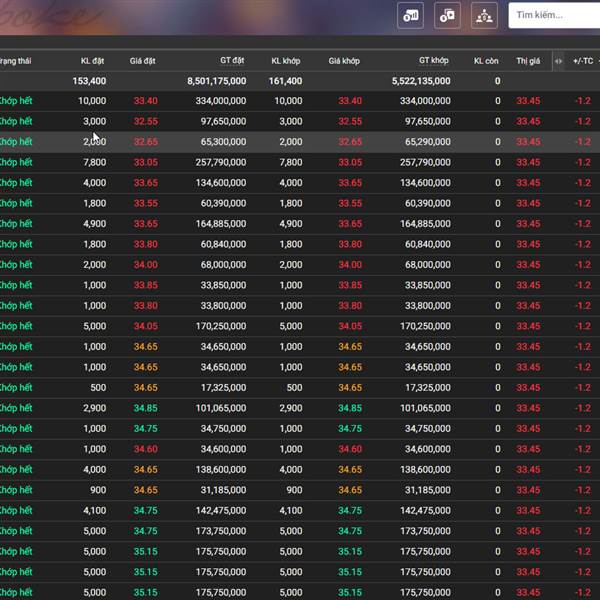Click the Giá khớp column header
The height and width of the screenshot is (600, 600).
pos(344,61)
